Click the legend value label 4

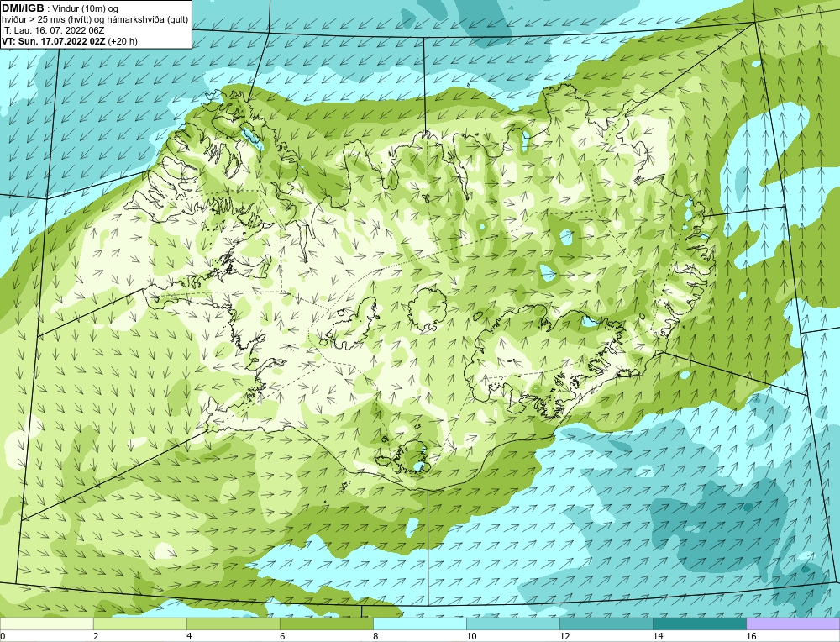tap(188, 636)
